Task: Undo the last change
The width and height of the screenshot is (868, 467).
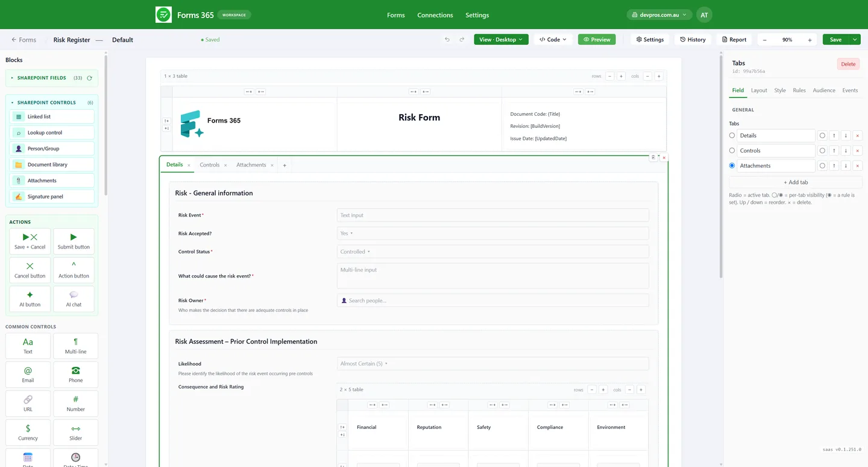Action: [x=447, y=39]
